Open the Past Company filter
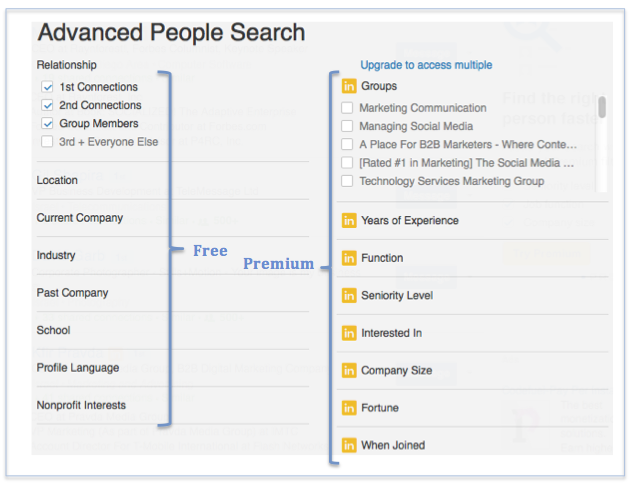639x495 pixels. tap(173, 293)
